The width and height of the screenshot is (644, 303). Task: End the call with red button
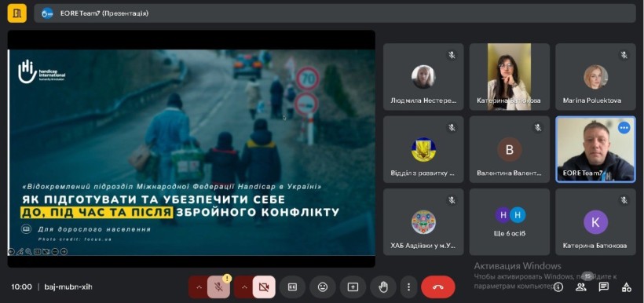tap(437, 287)
